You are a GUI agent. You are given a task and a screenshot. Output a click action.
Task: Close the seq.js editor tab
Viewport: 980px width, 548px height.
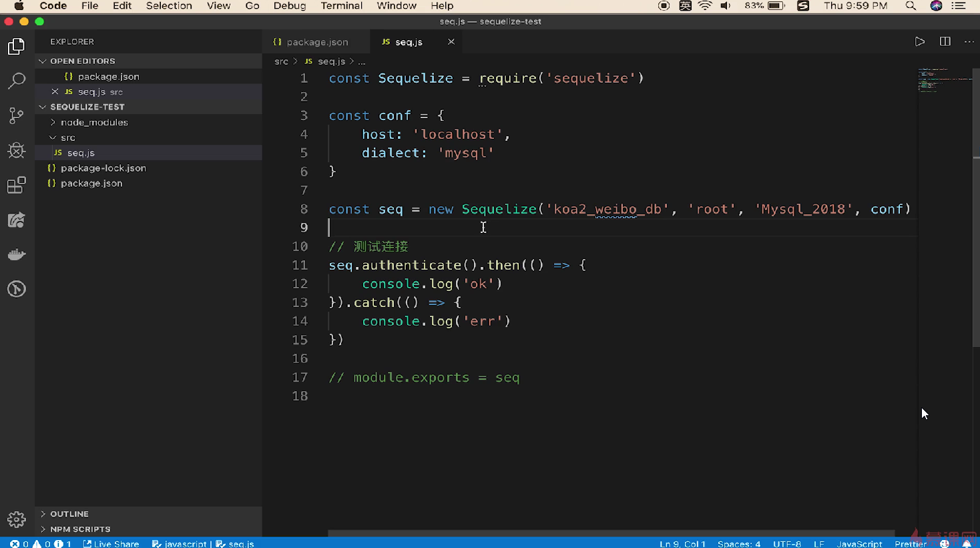(451, 41)
